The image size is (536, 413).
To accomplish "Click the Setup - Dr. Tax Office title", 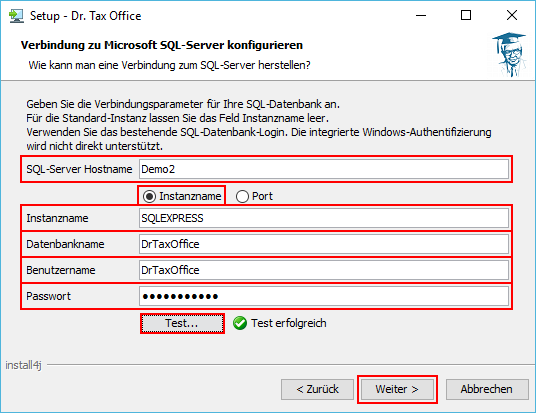I will point(85,16).
